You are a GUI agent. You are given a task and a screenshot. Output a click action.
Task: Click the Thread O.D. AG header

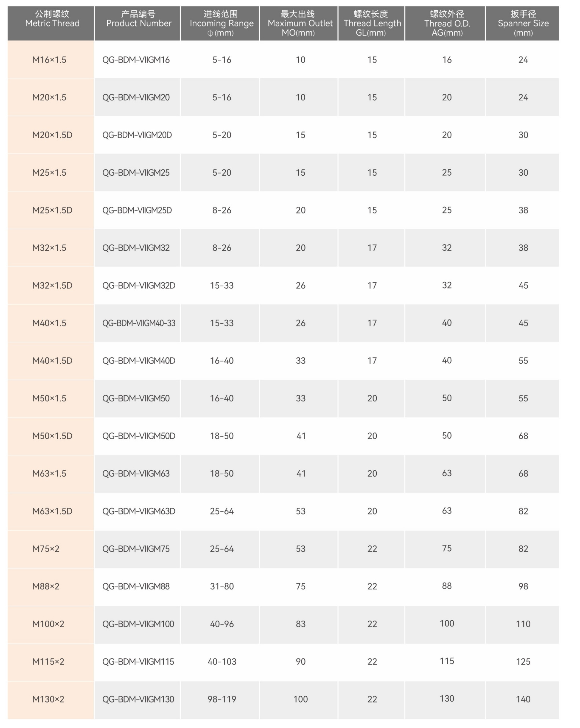(447, 23)
